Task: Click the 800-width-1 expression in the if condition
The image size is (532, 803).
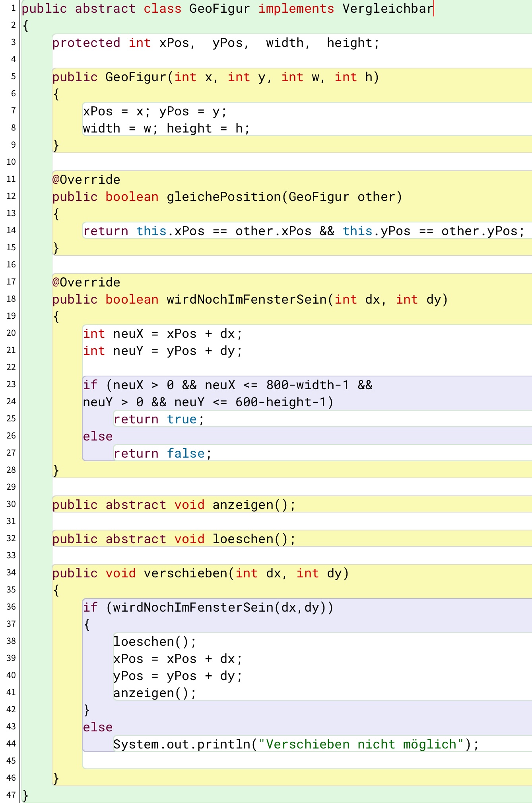Action: (307, 385)
